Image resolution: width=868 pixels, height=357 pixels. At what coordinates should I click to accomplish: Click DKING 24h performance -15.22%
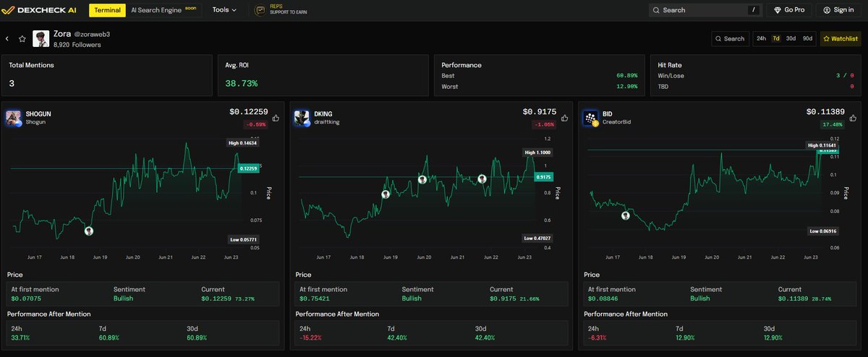[310, 337]
